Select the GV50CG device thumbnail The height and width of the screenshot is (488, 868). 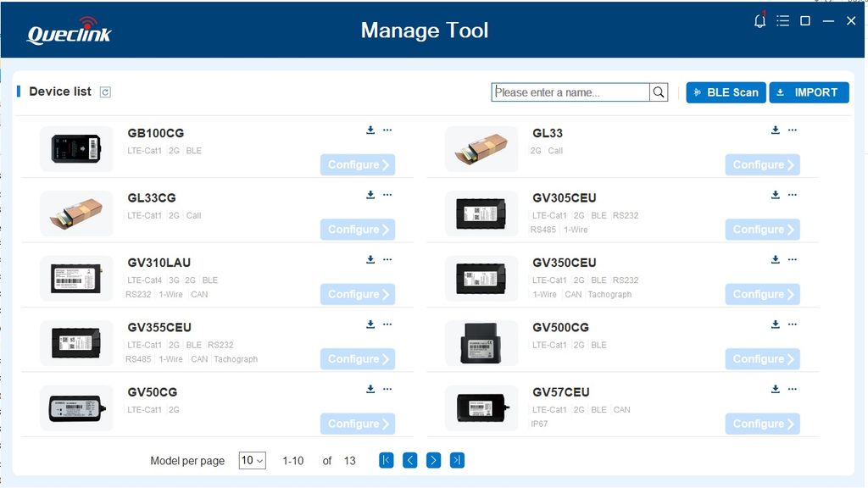click(x=76, y=408)
